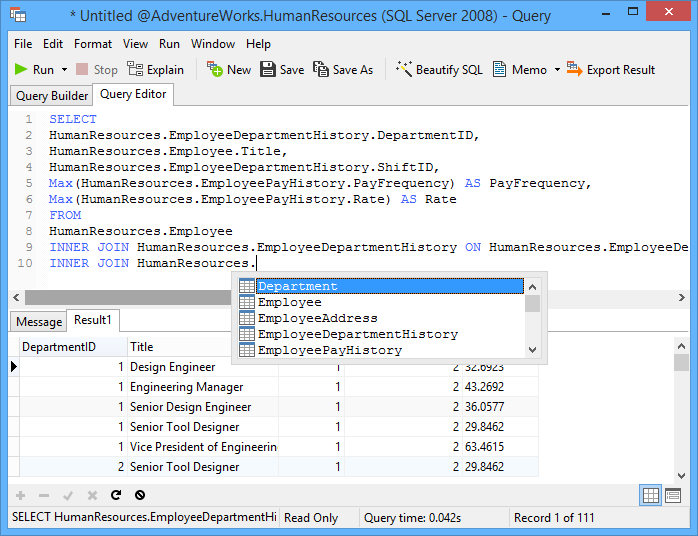
Task: Expand the Memo dropdown arrow
Action: (x=557, y=70)
